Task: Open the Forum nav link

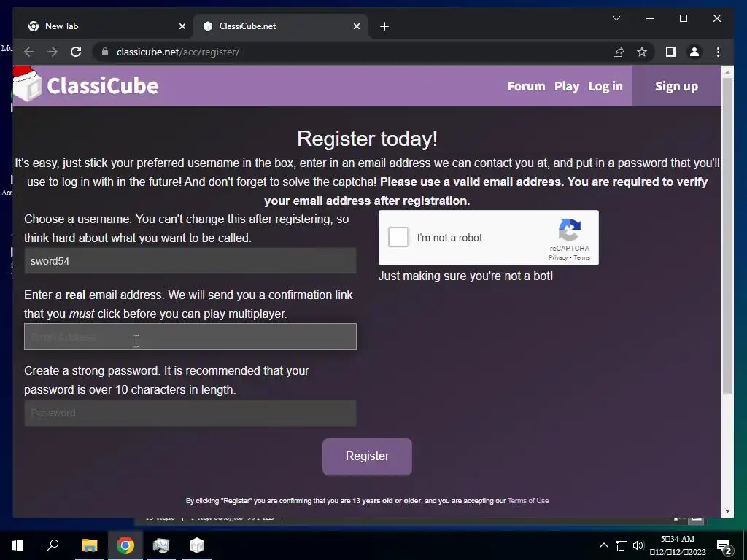Action: [526, 86]
